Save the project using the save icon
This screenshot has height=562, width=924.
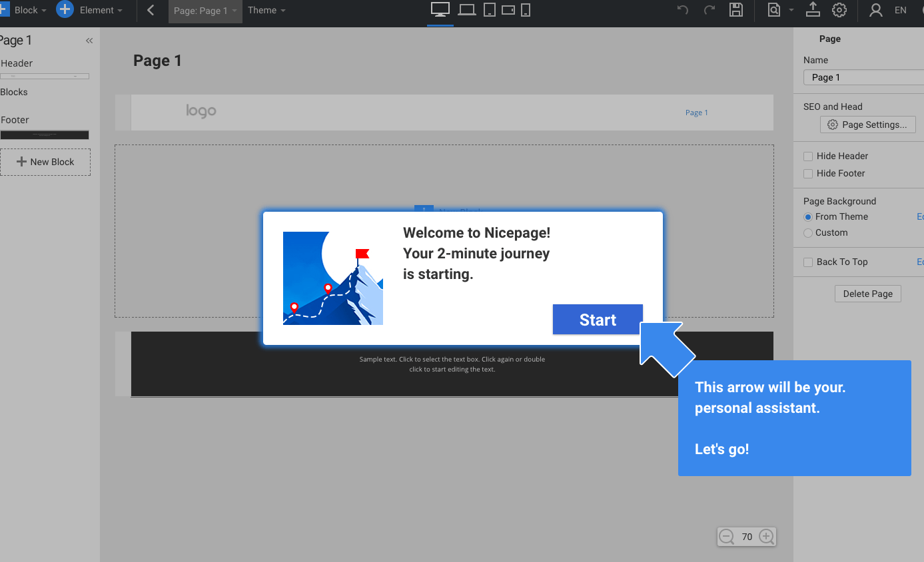pos(736,10)
